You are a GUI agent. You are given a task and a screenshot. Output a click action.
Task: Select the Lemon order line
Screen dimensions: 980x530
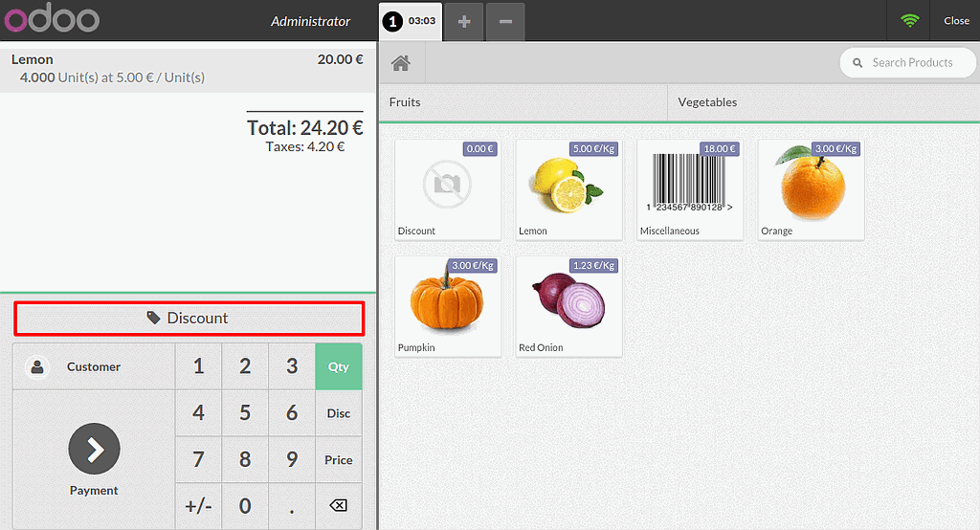tap(188, 68)
